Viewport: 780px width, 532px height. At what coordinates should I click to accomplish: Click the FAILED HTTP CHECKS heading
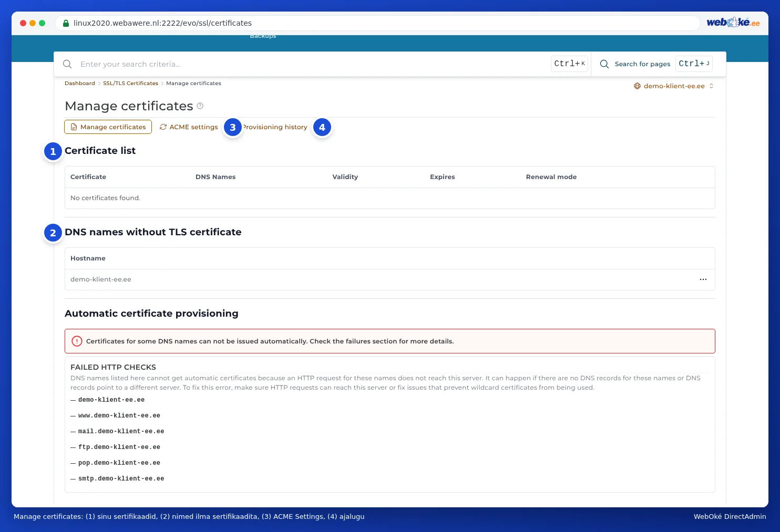pyautogui.click(x=113, y=367)
